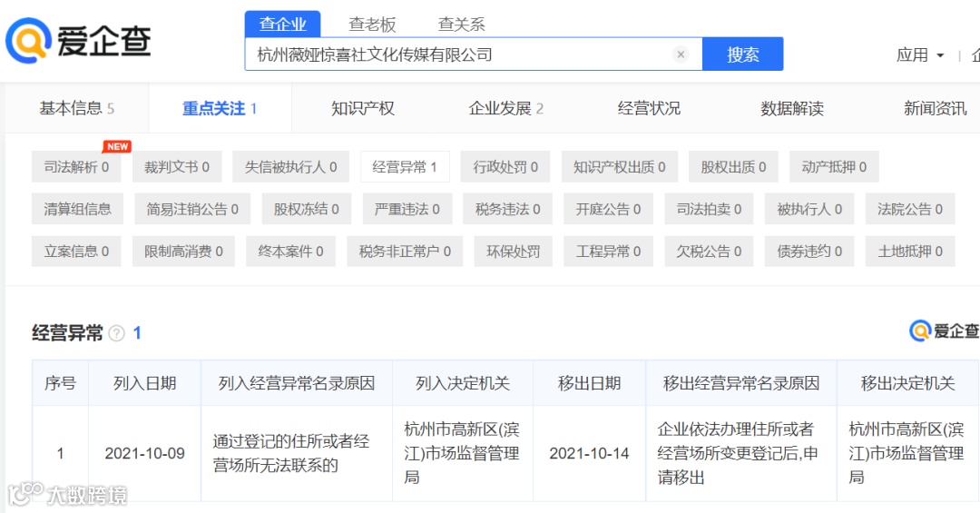
Task: Select the 清算组信息 filter
Action: click(x=77, y=209)
